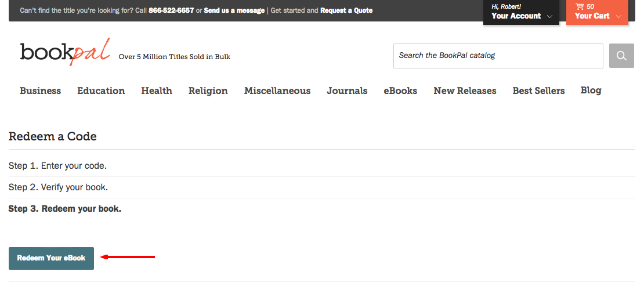
Task: Open the Religion category
Action: [x=208, y=91]
